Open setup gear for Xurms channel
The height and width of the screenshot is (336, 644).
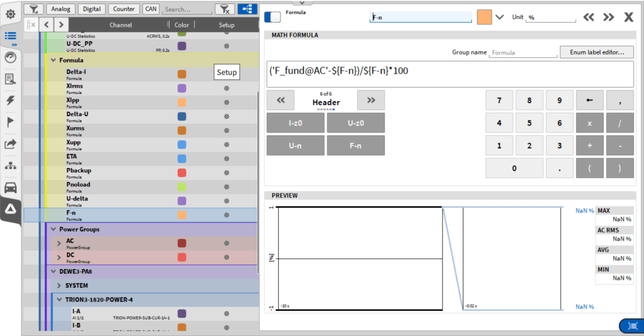[226, 131]
